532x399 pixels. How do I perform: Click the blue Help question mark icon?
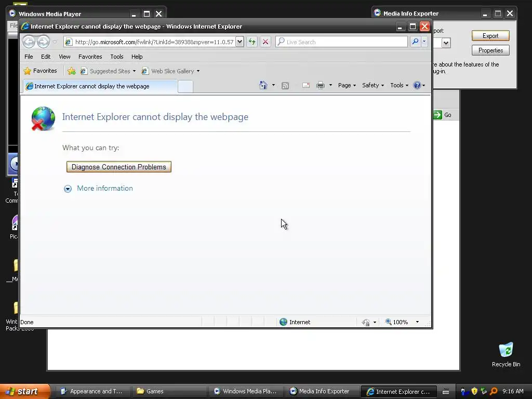417,86
